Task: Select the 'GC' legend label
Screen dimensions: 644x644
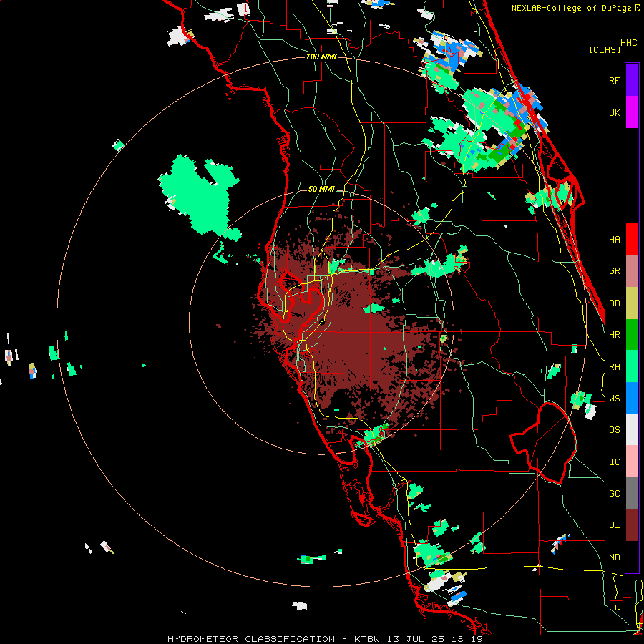Action: (x=614, y=494)
